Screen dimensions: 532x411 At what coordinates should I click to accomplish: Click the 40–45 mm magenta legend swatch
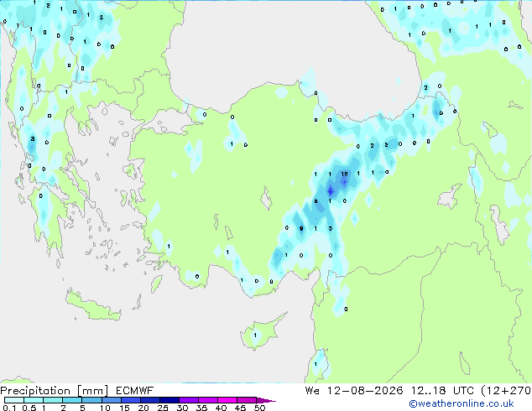tap(227, 400)
